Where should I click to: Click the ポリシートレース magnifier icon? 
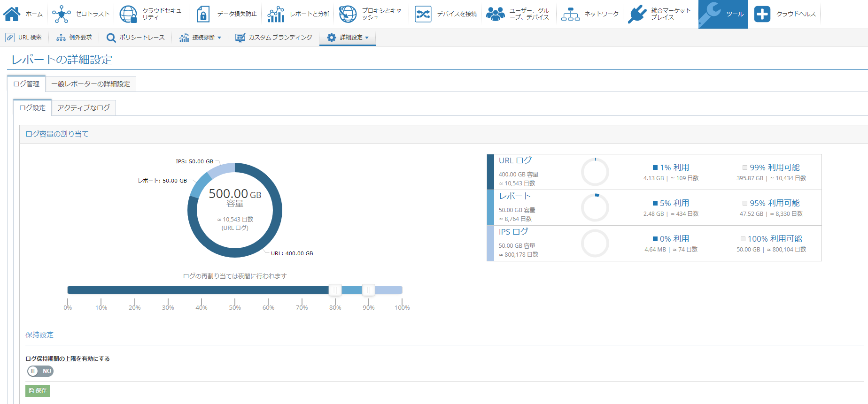tap(111, 38)
